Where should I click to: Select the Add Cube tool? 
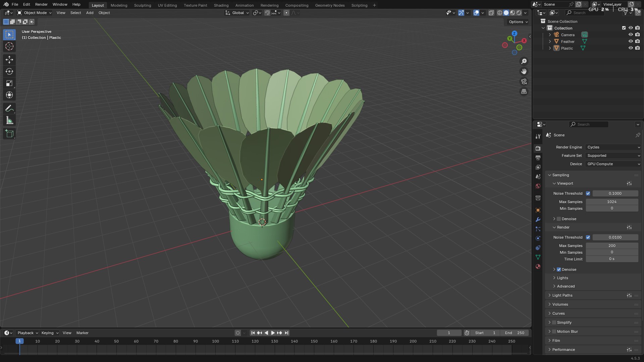click(x=9, y=134)
